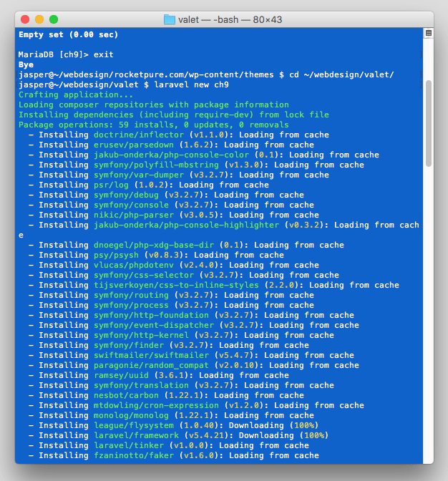Click the 'jakub-onderka/php-console-highlighter' package name

pyautogui.click(x=186, y=225)
